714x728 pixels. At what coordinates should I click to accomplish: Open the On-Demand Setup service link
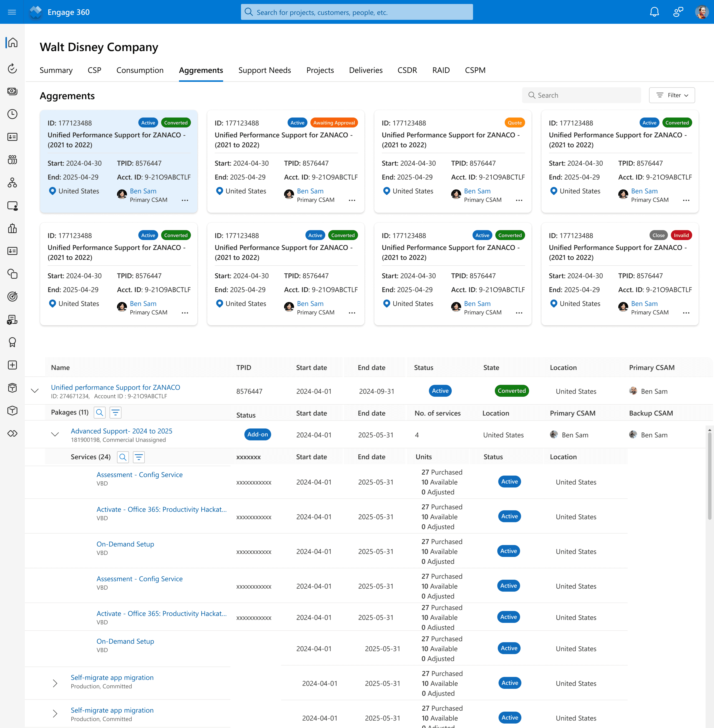click(125, 544)
